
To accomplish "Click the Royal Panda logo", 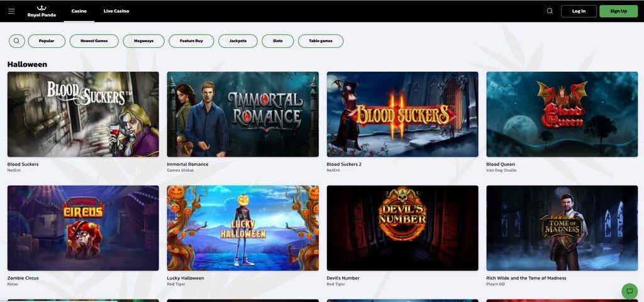I will 42,11.
